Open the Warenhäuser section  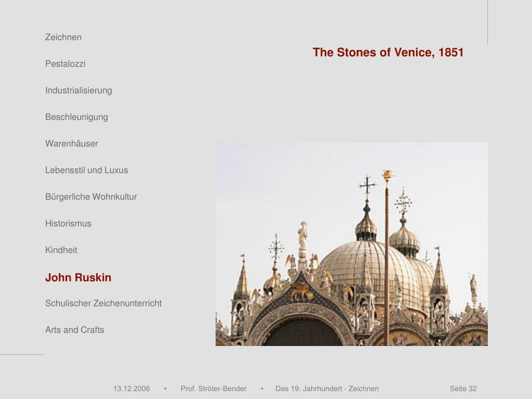72,143
